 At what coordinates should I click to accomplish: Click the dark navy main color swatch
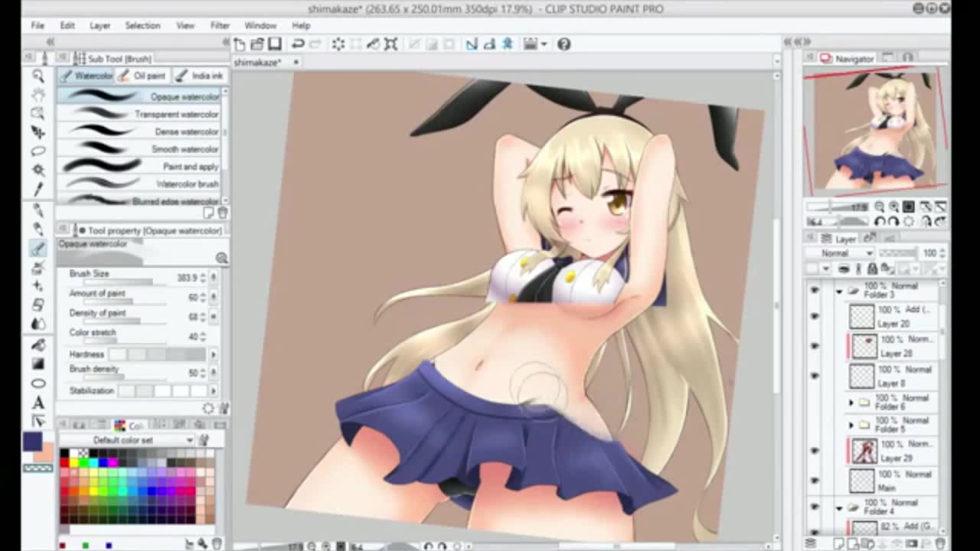(x=32, y=441)
